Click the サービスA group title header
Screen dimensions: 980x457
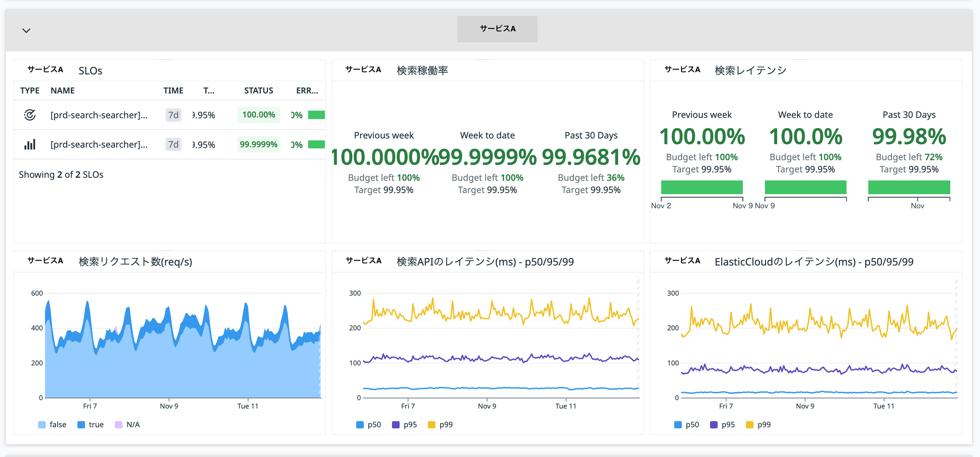[x=497, y=29]
